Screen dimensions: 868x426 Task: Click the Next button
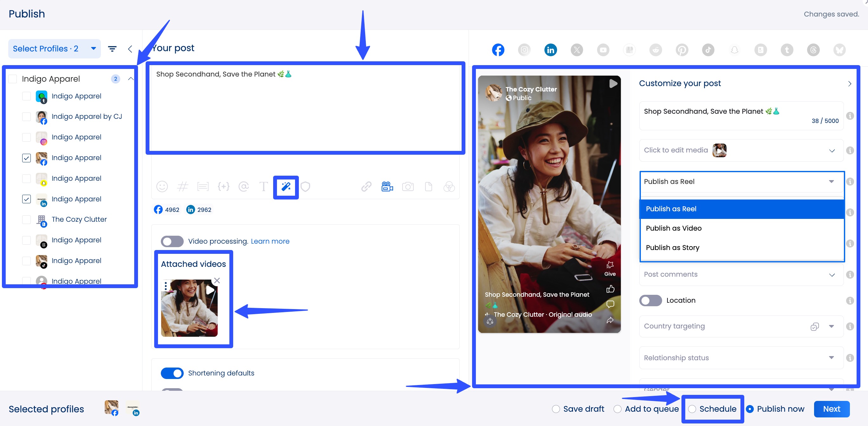point(832,409)
